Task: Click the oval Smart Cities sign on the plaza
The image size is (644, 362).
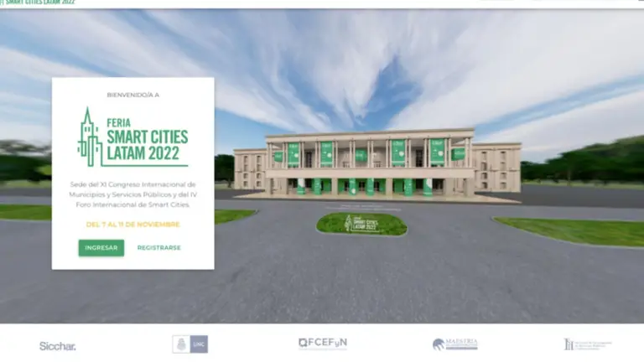Action: tap(361, 224)
